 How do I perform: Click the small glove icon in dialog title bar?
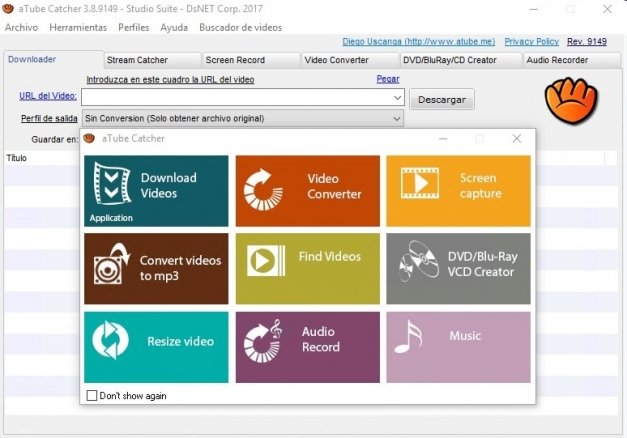pos(89,138)
